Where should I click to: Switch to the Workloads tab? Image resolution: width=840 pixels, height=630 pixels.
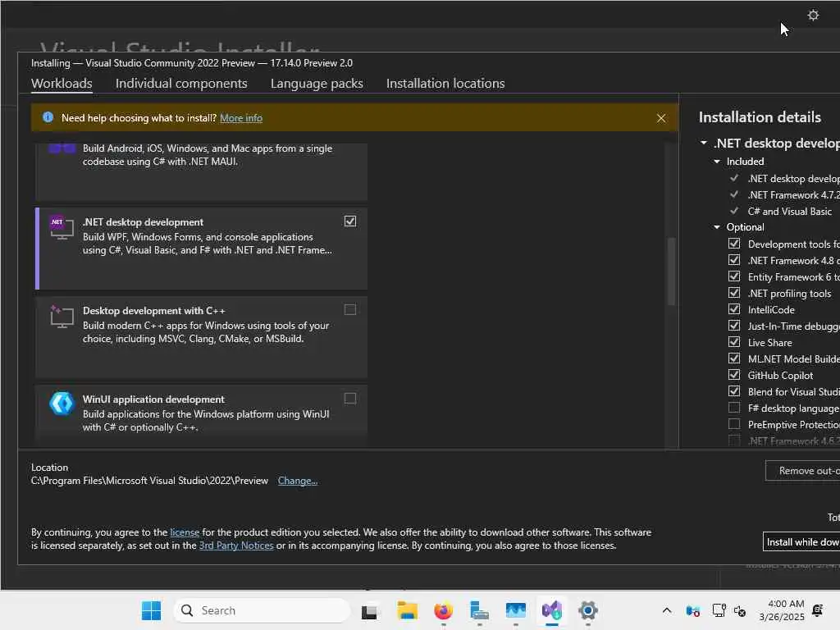[x=62, y=84]
